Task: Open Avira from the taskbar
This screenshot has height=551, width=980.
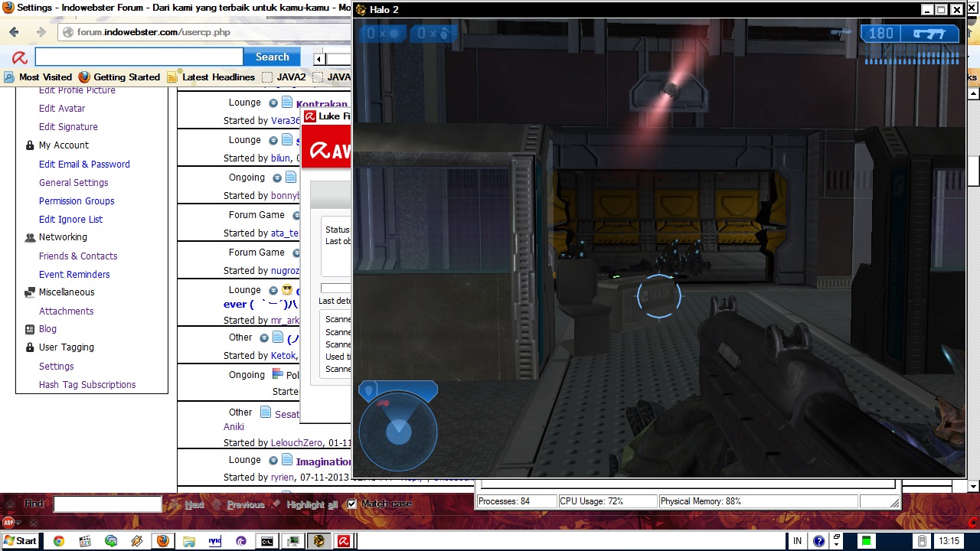Action: (344, 541)
